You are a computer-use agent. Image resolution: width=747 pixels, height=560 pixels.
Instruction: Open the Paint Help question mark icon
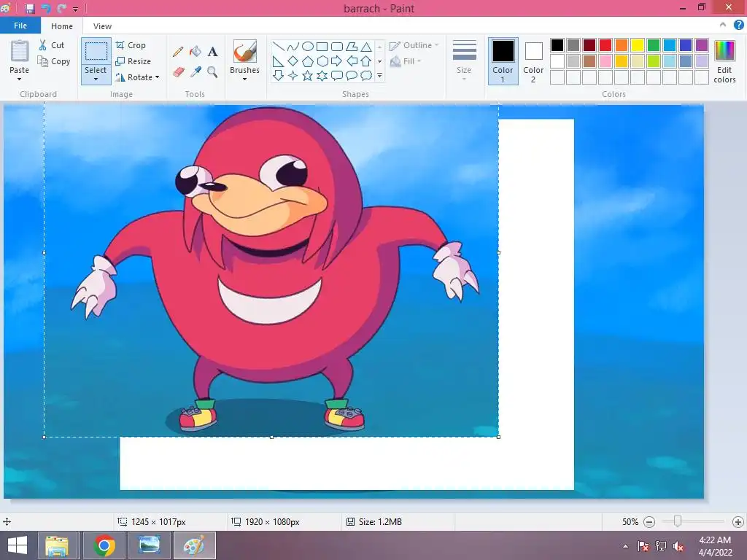click(x=739, y=26)
